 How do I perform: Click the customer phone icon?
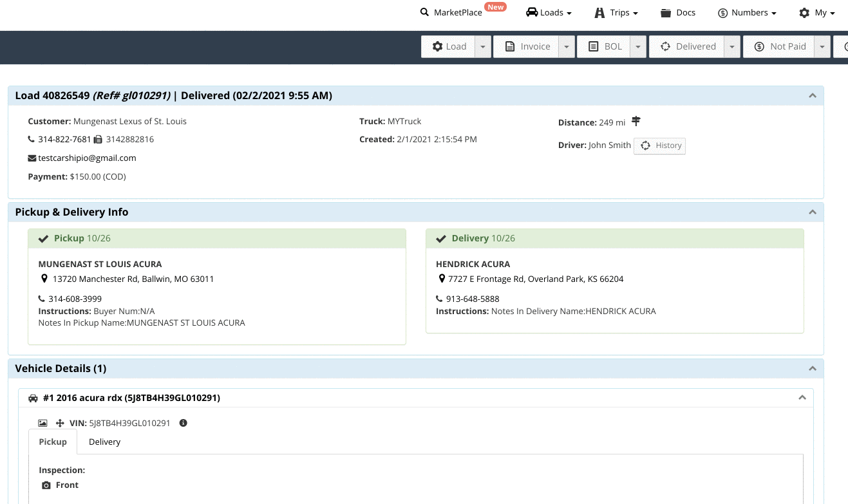(32, 139)
